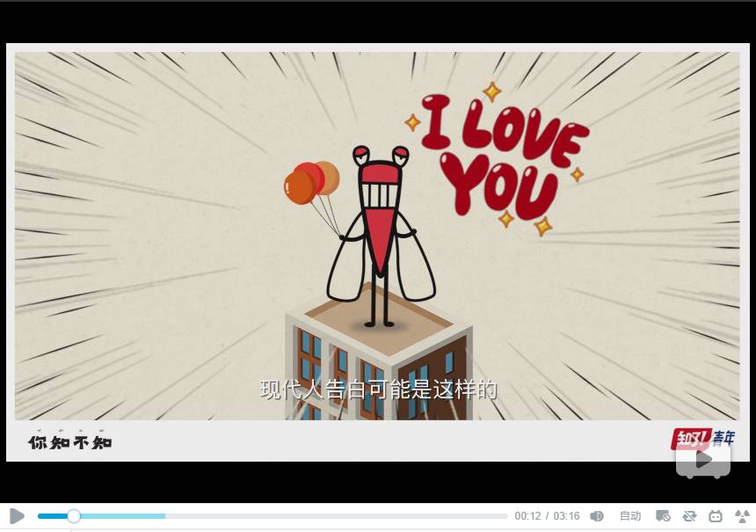Screen dimensions: 756x532
Task: Click the 00:12 / 03:16 time display
Action: click(x=547, y=516)
